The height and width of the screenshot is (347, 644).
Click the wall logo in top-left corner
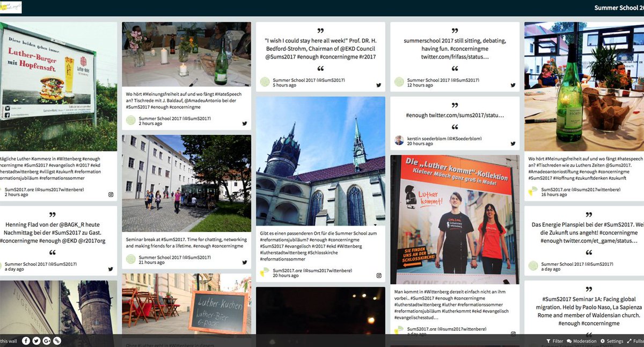11,7
